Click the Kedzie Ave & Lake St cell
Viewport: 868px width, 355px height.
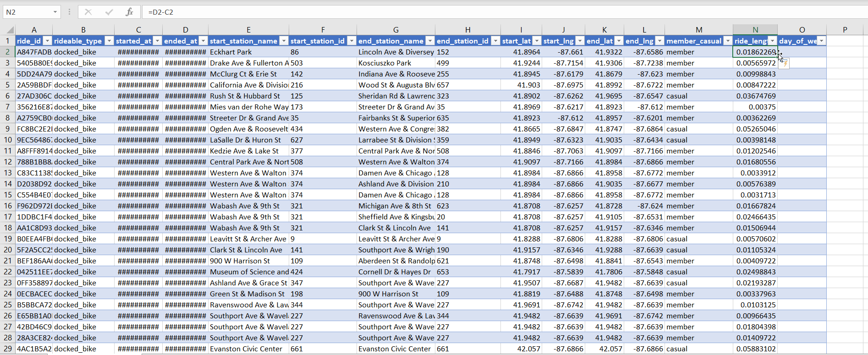point(248,151)
